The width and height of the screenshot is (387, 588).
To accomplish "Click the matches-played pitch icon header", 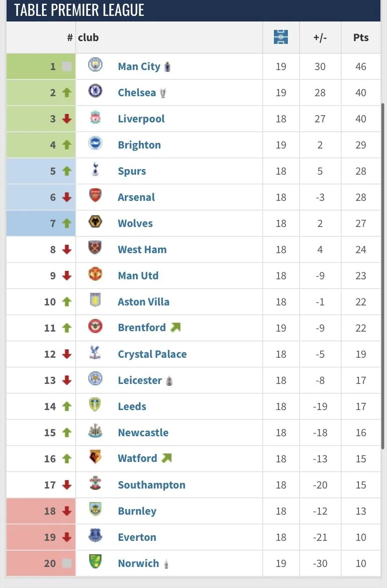I will [x=281, y=37].
